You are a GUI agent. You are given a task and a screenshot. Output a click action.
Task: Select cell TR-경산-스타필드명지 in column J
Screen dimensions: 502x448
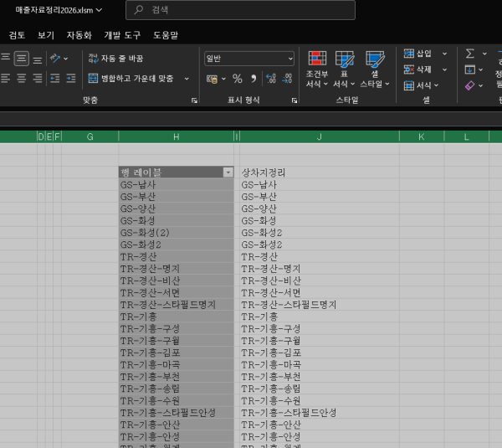pyautogui.click(x=320, y=305)
